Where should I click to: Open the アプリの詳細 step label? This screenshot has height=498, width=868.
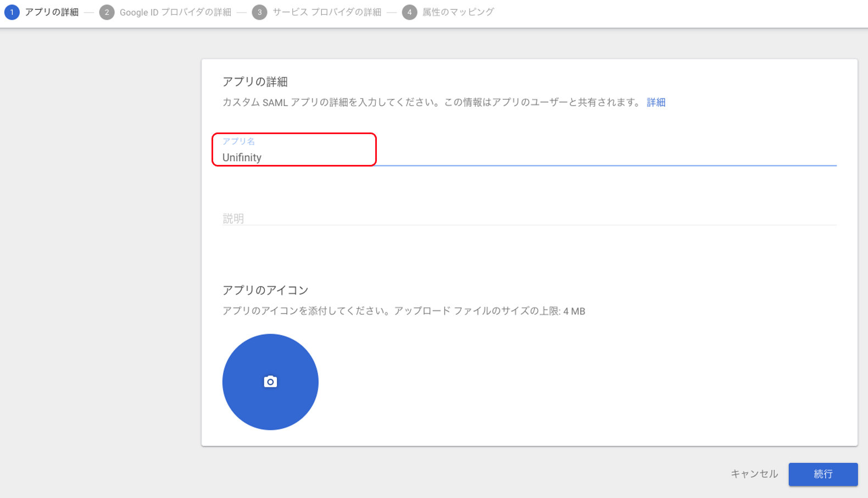52,12
